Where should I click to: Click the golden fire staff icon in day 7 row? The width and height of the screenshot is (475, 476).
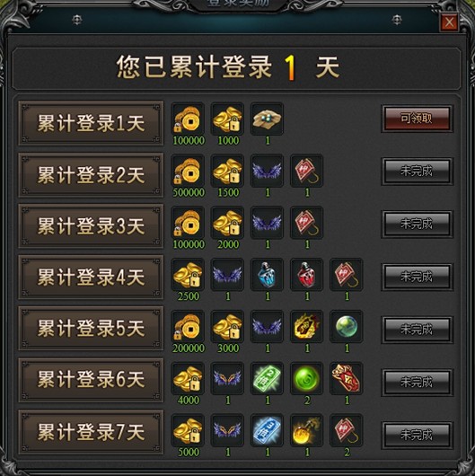point(307,430)
